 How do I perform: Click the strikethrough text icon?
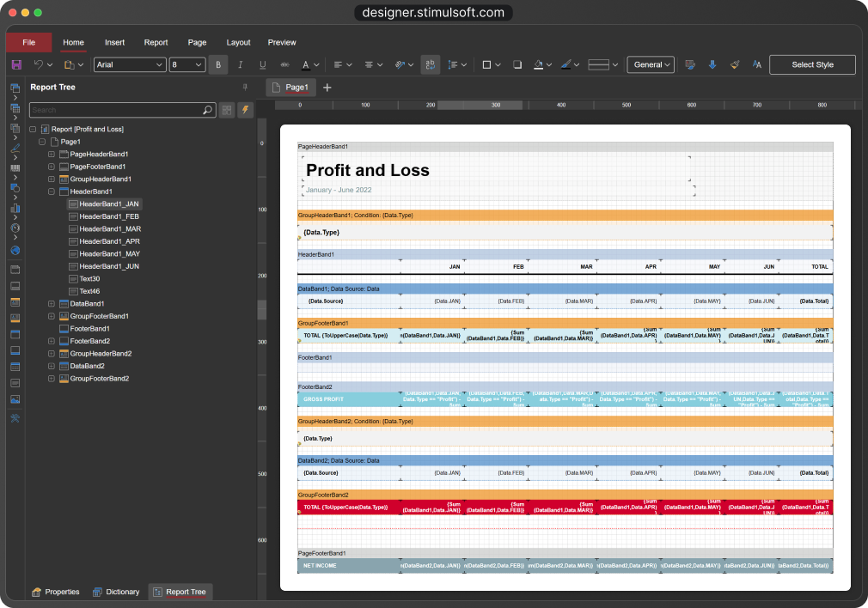[285, 64]
